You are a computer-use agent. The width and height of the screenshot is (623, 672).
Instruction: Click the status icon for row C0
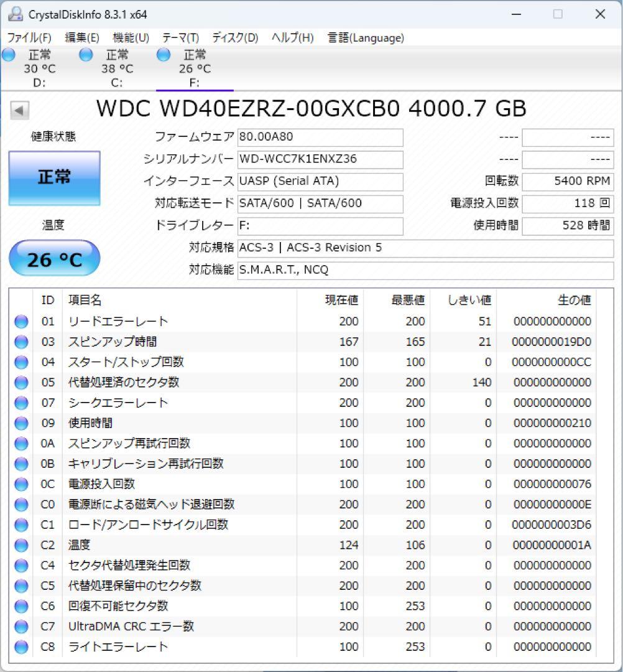point(21,505)
